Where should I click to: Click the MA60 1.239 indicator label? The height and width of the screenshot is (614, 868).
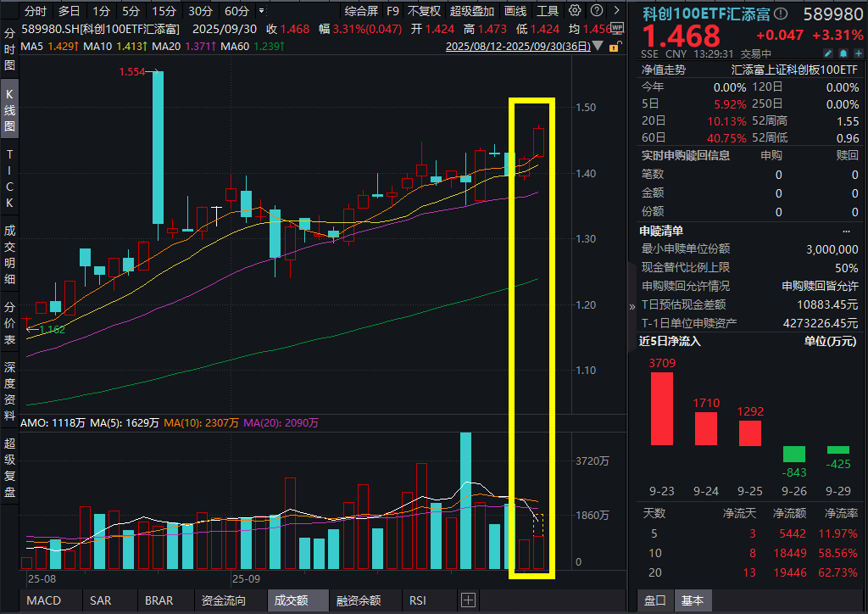(253, 47)
